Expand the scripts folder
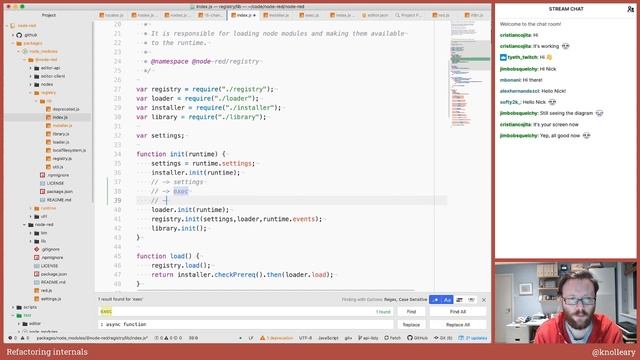The image size is (640, 360). point(13,307)
